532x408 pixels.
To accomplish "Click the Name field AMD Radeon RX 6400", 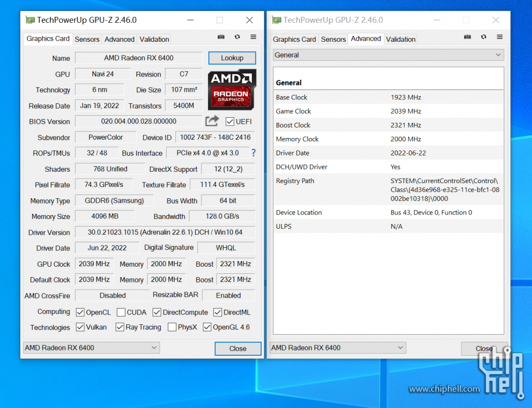I will pos(138,58).
